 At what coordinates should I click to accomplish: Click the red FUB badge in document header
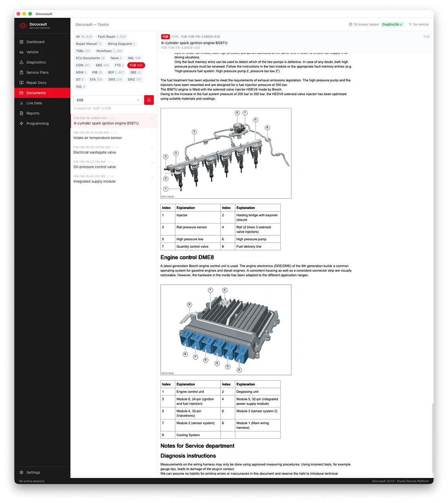tap(165, 37)
